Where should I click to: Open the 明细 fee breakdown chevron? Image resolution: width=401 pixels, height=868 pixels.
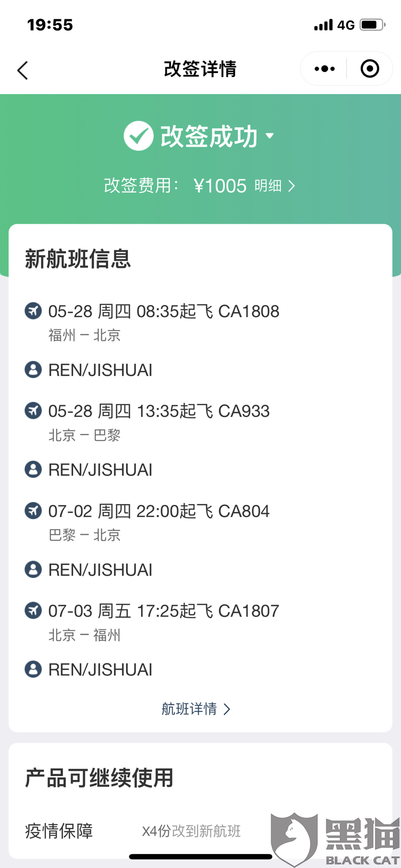click(x=291, y=186)
